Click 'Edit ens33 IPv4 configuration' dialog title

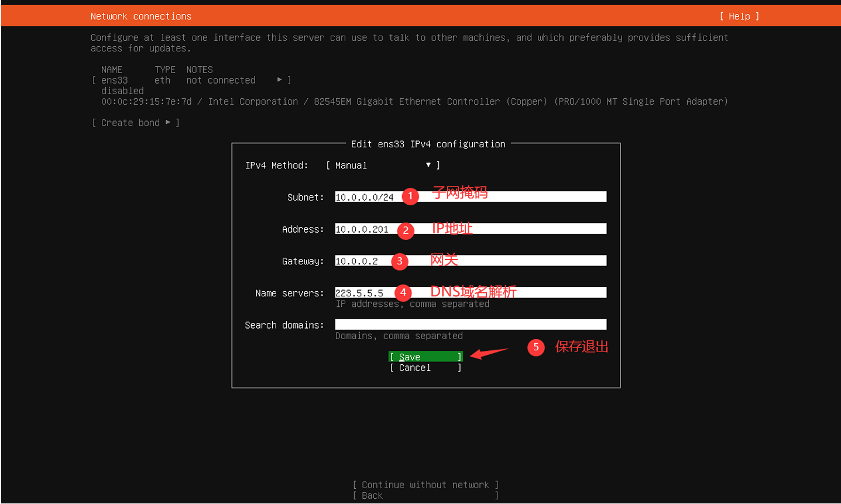pyautogui.click(x=428, y=144)
